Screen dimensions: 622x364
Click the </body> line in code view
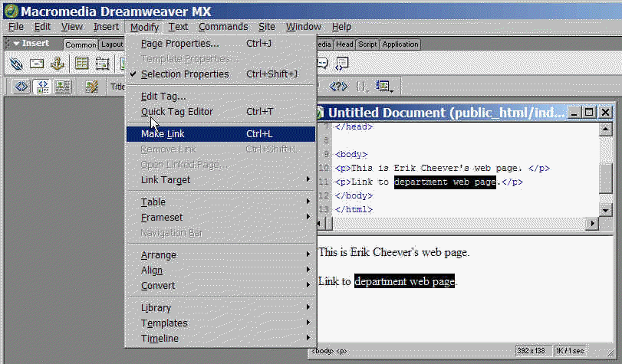pyautogui.click(x=354, y=196)
